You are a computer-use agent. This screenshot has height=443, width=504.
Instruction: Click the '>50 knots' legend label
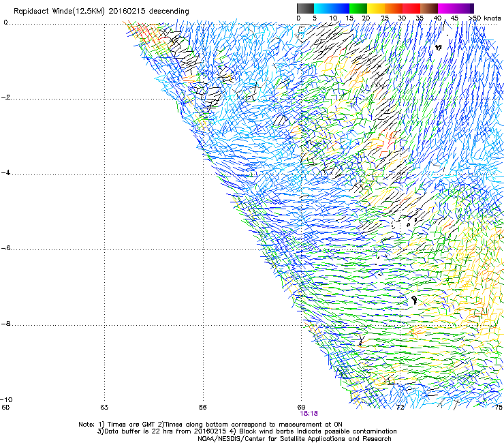[485, 18]
